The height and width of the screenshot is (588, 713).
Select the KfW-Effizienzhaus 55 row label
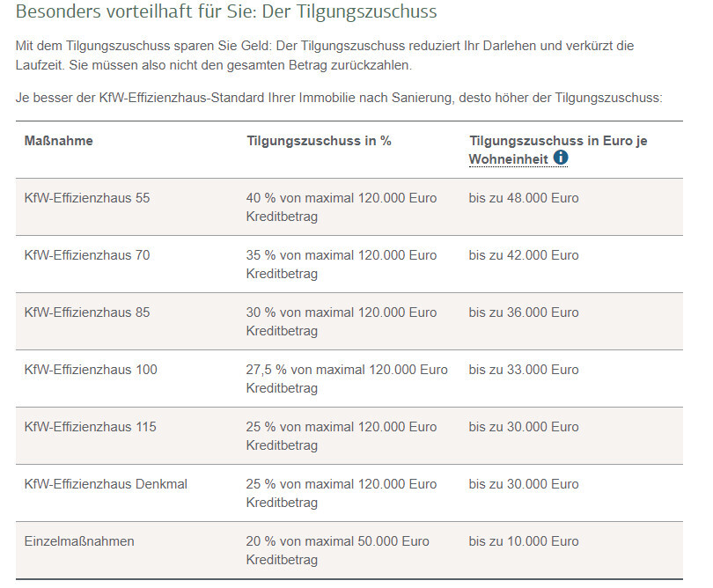87,198
